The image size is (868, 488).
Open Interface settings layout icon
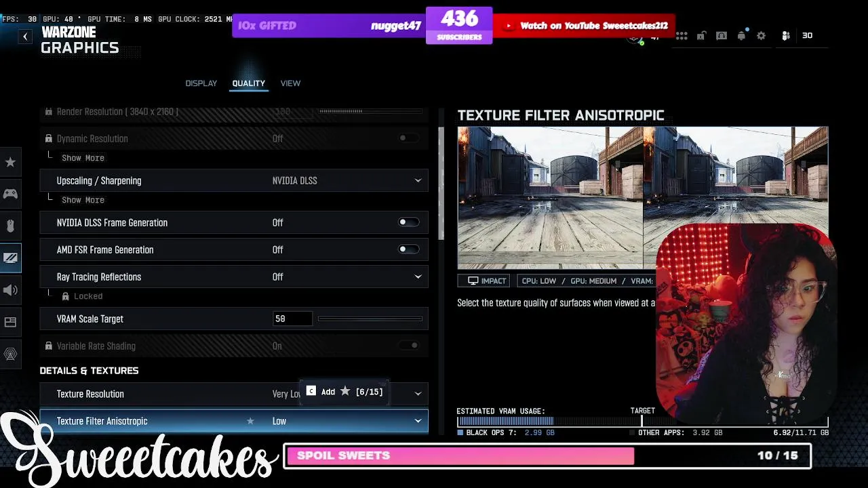(x=10, y=322)
